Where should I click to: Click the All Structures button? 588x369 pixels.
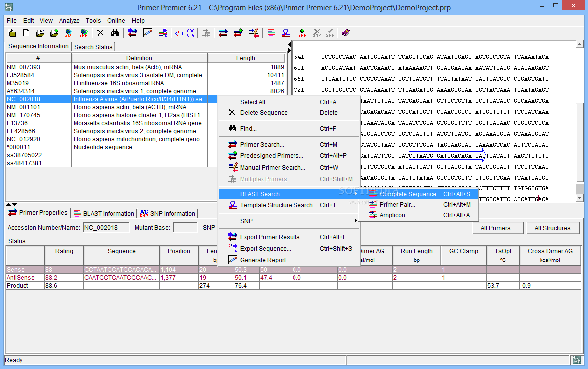(x=552, y=228)
